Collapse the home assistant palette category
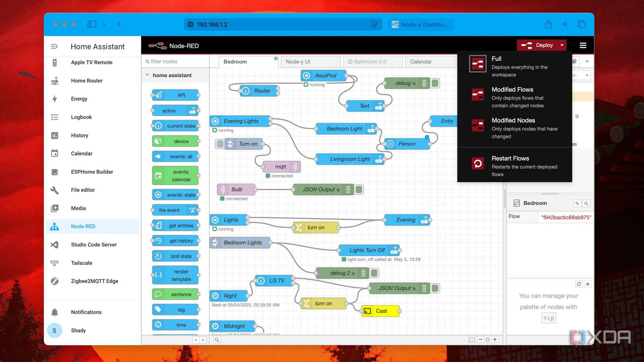The image size is (644, 362). click(147, 75)
